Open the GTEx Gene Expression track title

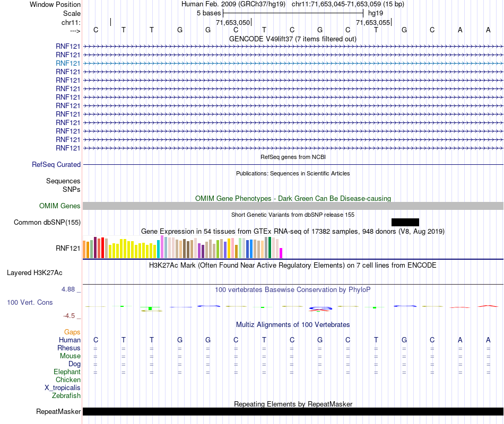(293, 232)
